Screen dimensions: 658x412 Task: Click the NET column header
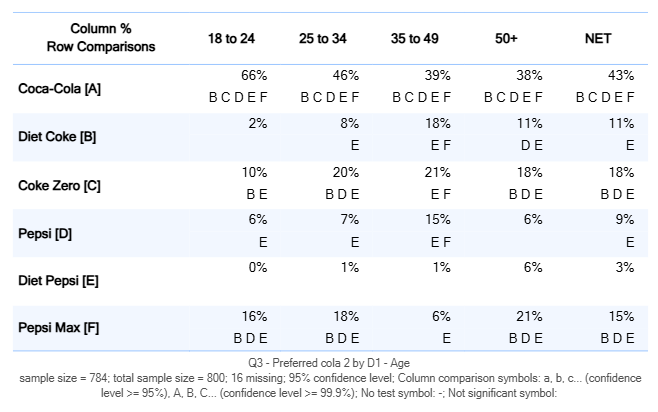tap(598, 38)
